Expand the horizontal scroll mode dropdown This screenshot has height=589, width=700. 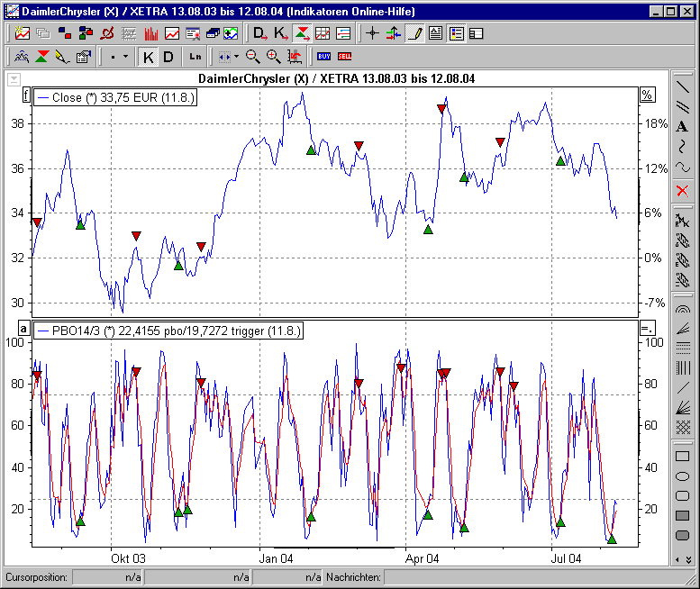pos(236,57)
